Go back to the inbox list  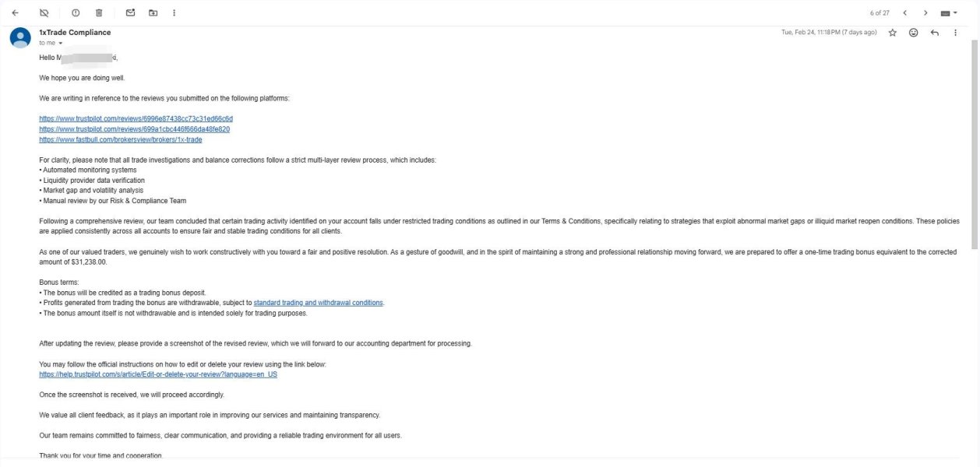click(15, 12)
